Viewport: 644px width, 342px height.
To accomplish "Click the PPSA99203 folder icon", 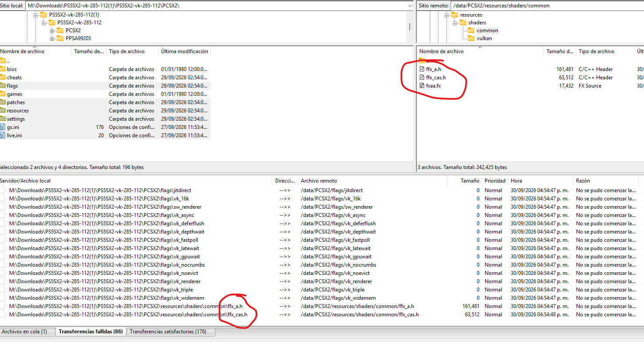I will 60,38.
